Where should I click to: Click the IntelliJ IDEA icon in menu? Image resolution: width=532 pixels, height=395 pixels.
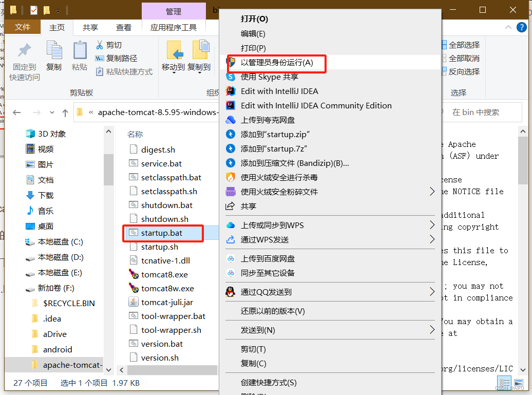click(x=231, y=91)
